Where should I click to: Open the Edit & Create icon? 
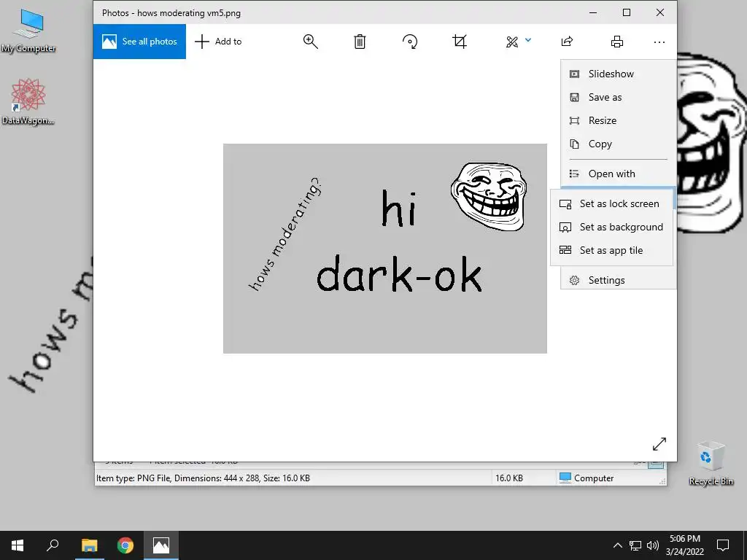pyautogui.click(x=512, y=42)
